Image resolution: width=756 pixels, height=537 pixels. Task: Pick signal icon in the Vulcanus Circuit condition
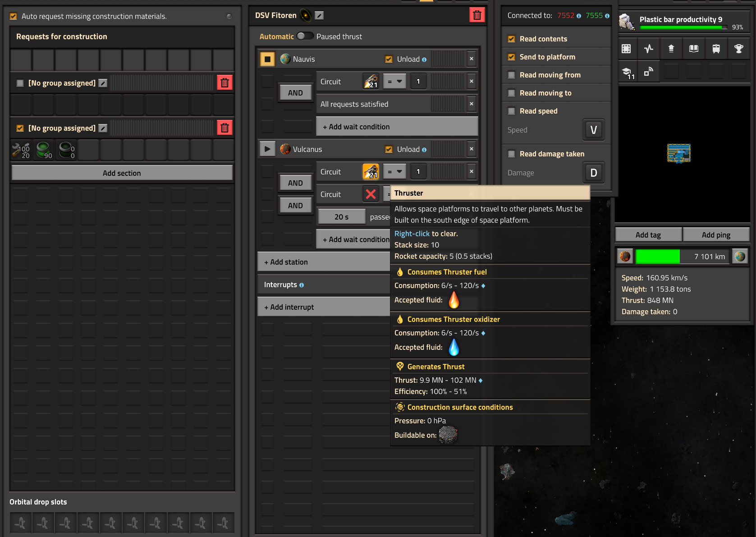tap(371, 172)
